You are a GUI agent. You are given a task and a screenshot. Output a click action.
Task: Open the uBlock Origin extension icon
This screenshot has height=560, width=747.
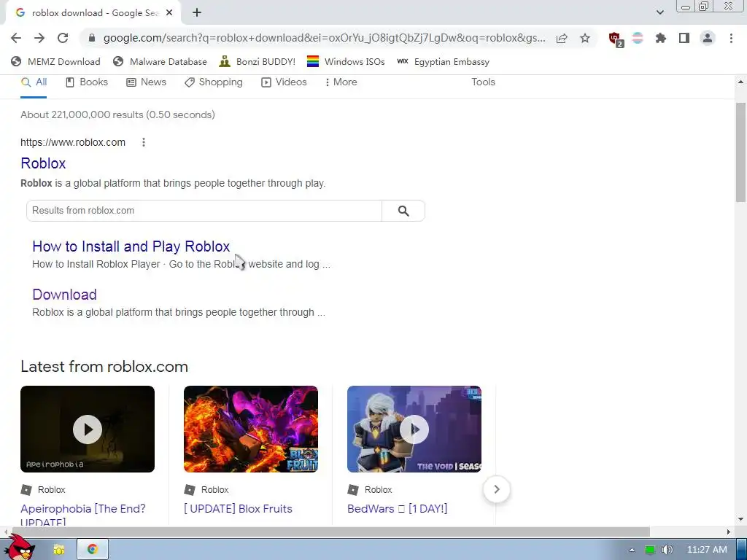coord(616,39)
